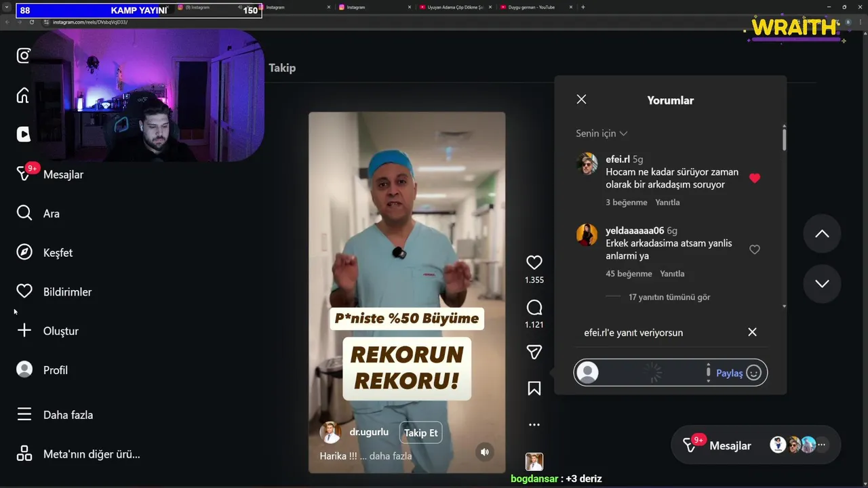
Task: Save the reel with bookmark icon
Action: coord(534,388)
